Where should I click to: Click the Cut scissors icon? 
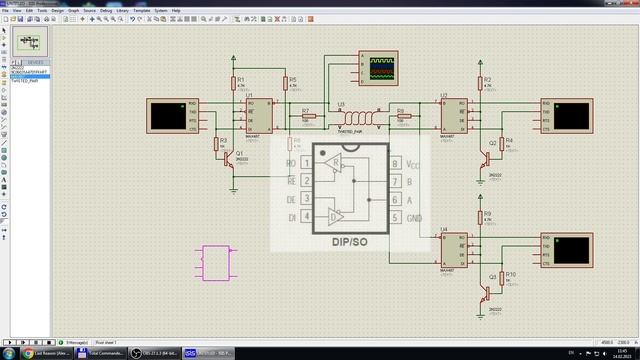tap(149, 19)
